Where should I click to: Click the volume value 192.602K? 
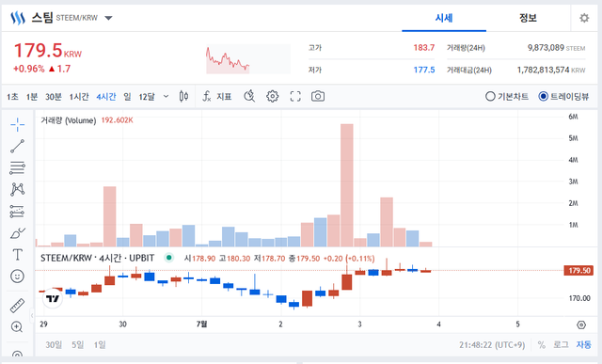pos(117,120)
